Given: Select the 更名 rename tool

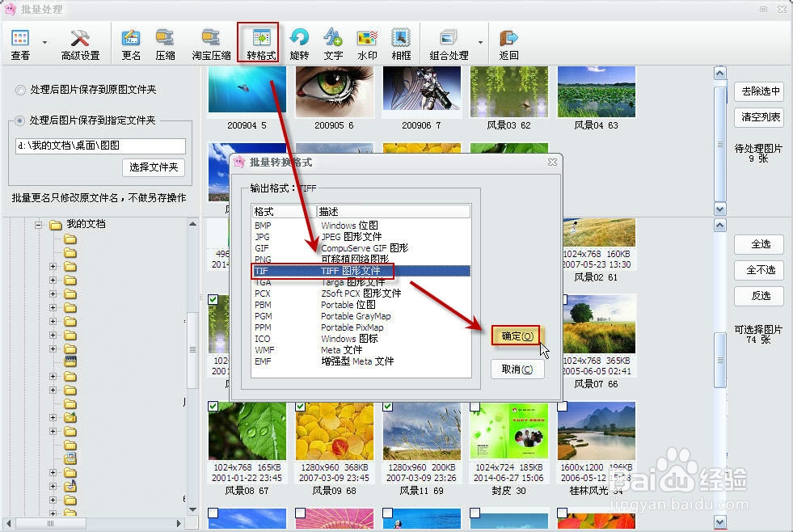Looking at the screenshot, I should click(x=130, y=44).
